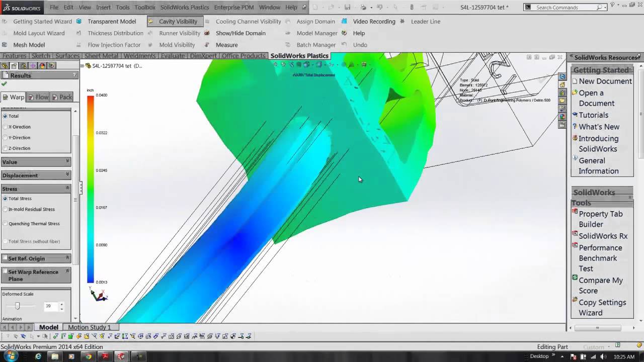This screenshot has height=362, width=644.
Task: Expand the S4L-12597704 tet tree node
Action: click(x=82, y=66)
